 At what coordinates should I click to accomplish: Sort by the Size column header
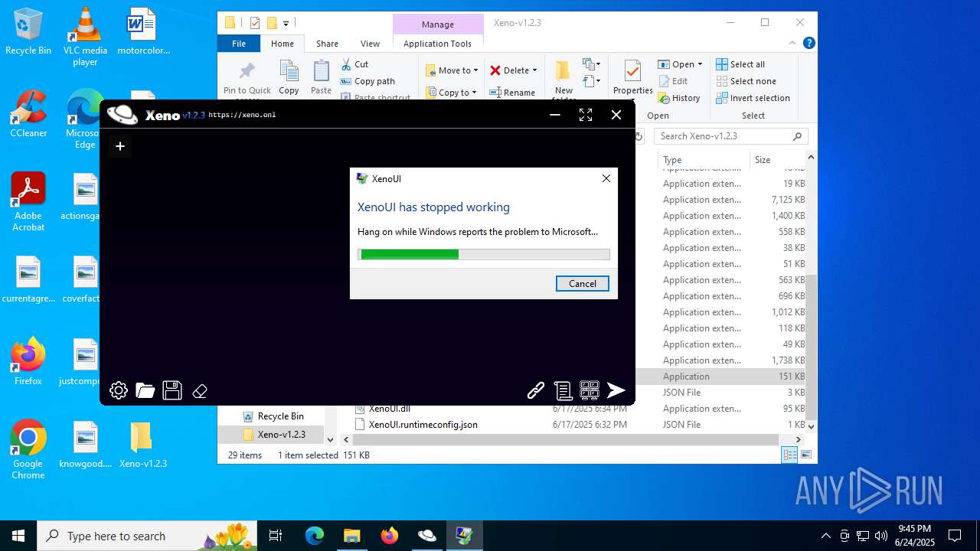click(x=777, y=159)
